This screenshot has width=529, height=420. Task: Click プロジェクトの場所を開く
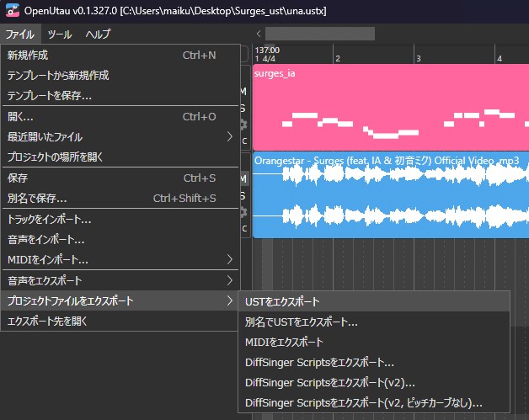[120, 157]
